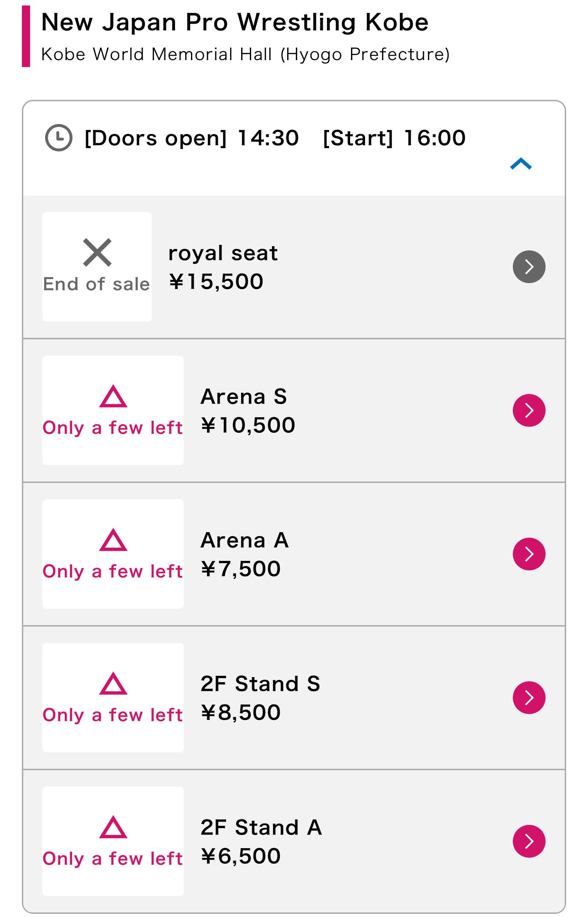Select the royal seat ¥15,500 row
Viewport: 588px width, 917px height.
click(294, 267)
